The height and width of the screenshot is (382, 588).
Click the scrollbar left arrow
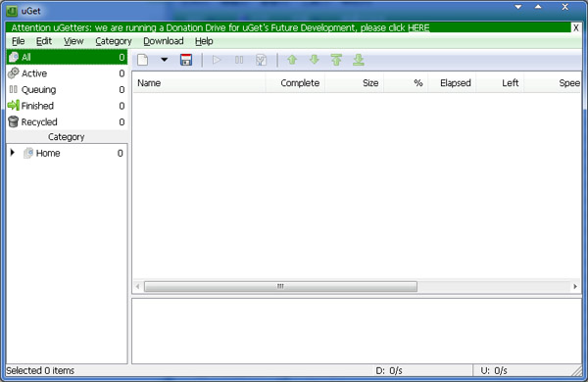(137, 286)
